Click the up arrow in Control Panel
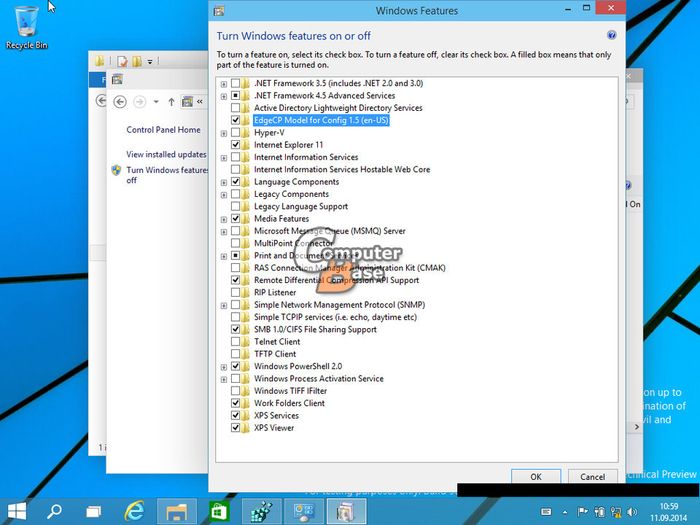 (x=171, y=101)
